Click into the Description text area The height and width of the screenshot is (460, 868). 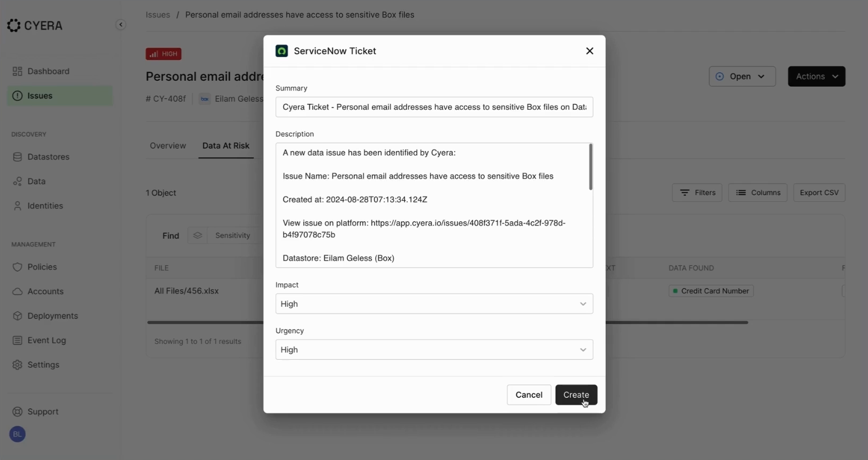coord(434,205)
